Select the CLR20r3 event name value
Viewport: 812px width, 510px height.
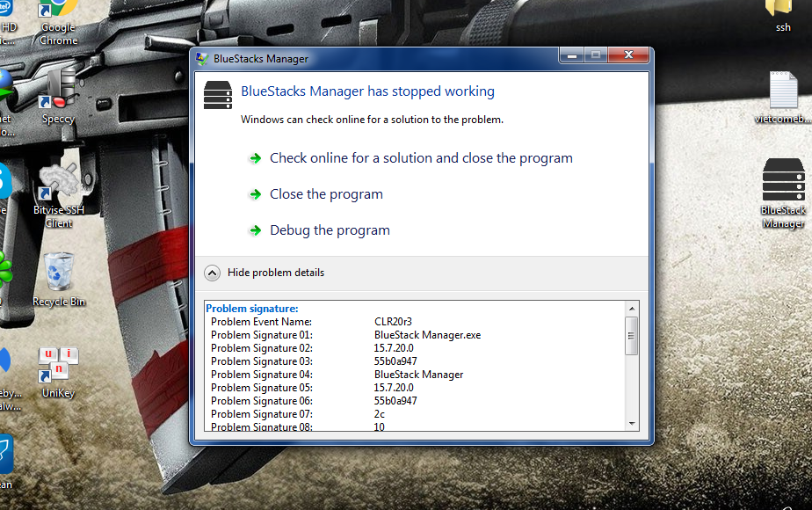click(x=393, y=322)
